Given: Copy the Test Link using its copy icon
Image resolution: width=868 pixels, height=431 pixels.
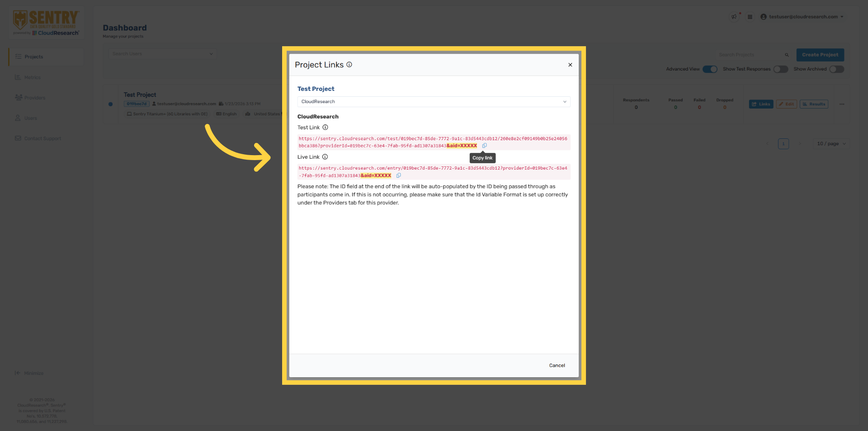Looking at the screenshot, I should [x=484, y=146].
